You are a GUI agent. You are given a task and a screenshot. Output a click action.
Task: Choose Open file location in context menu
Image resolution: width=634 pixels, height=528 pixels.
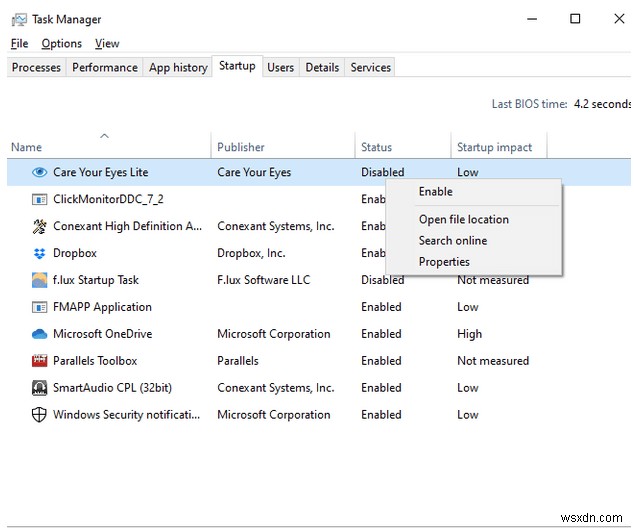[474, 220]
